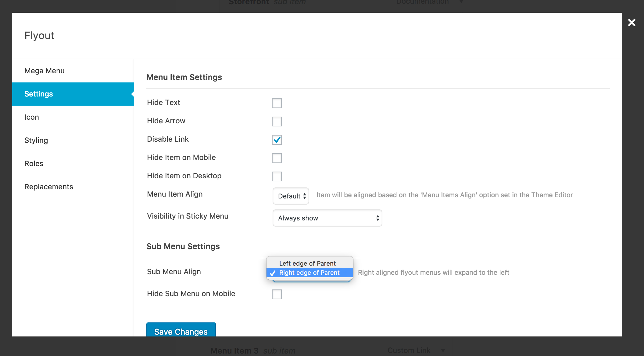The width and height of the screenshot is (644, 356).
Task: Switch to the Replacements tab
Action: tap(49, 187)
